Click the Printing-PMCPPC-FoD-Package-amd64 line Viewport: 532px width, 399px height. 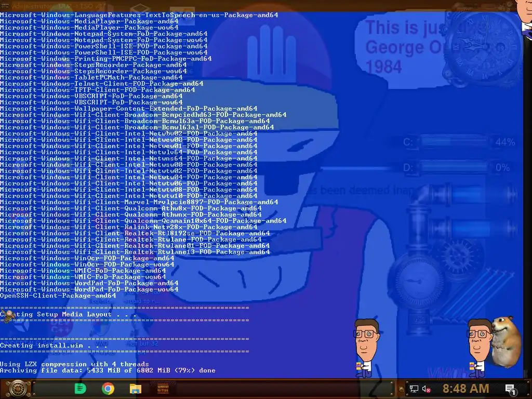point(106,59)
